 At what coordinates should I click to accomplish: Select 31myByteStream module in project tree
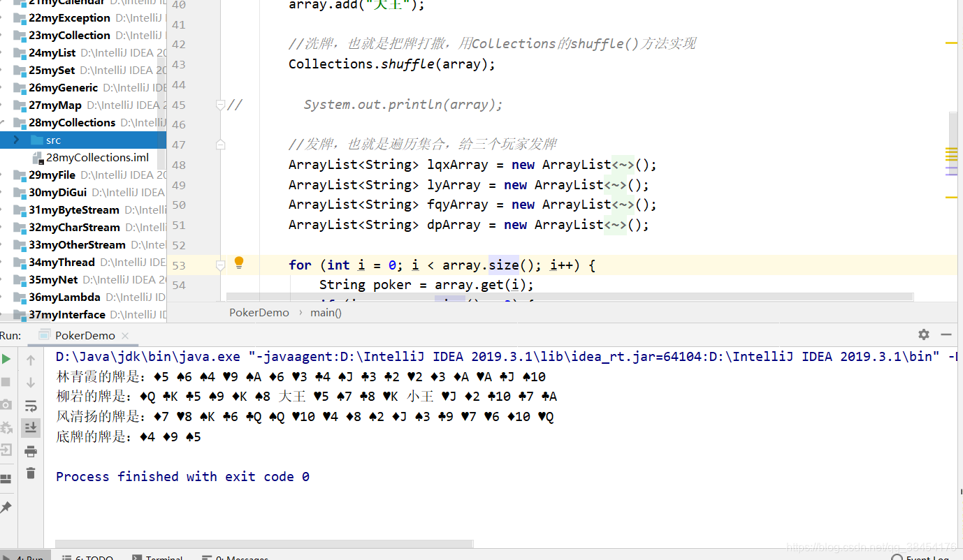coord(74,209)
